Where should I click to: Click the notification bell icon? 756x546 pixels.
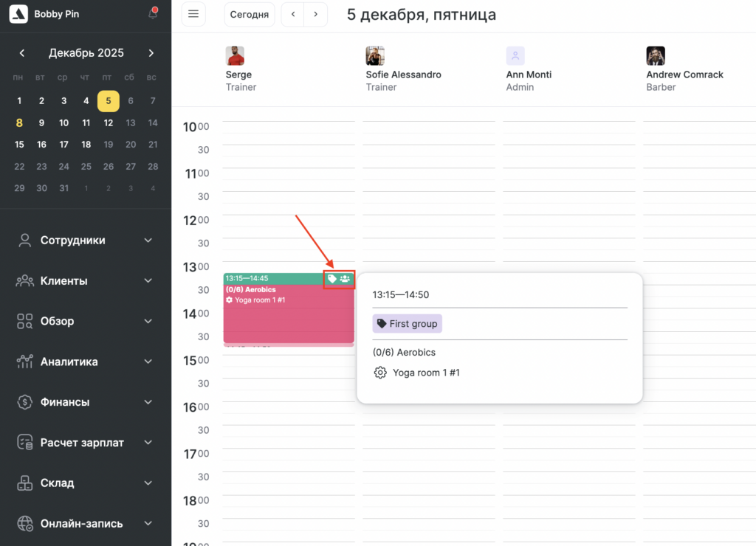153,14
